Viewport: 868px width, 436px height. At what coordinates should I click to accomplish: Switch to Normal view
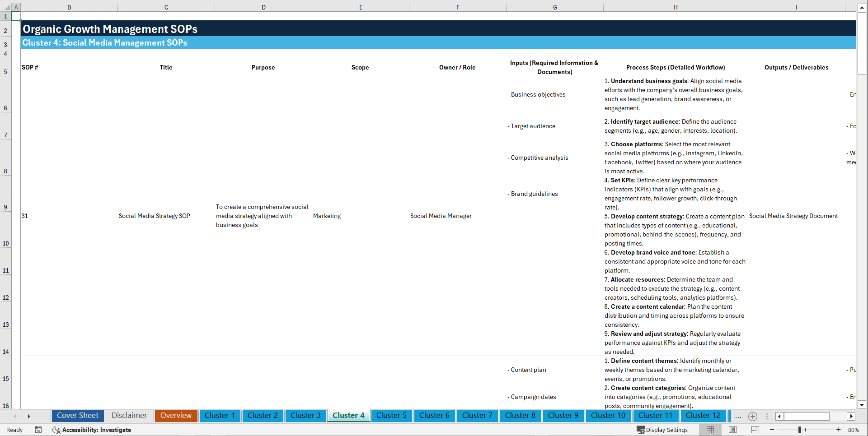(x=710, y=430)
